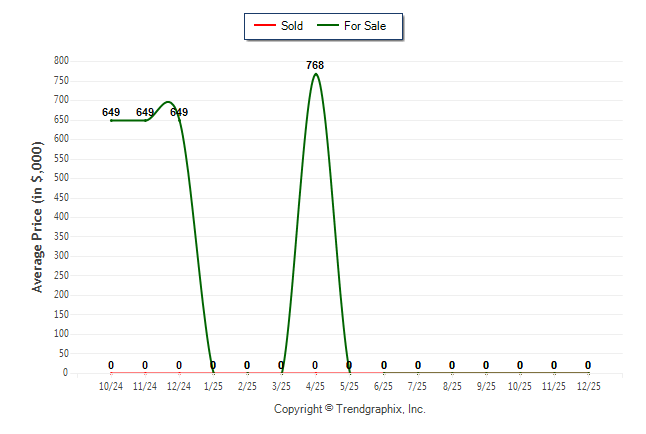
Task: Click the red Sold legend line swatch
Action: [x=265, y=26]
